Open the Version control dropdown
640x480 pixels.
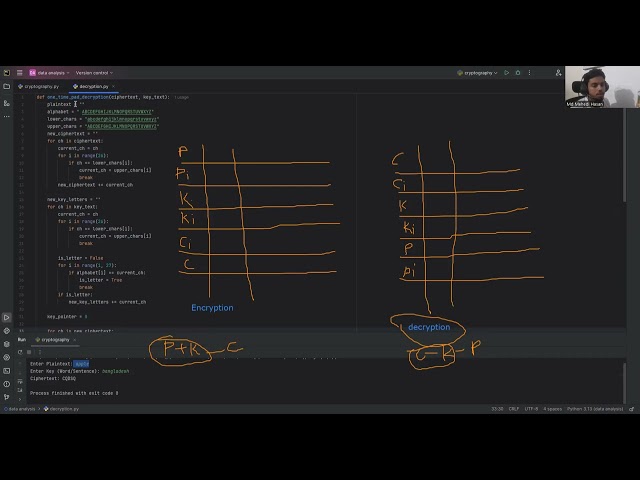click(x=94, y=73)
